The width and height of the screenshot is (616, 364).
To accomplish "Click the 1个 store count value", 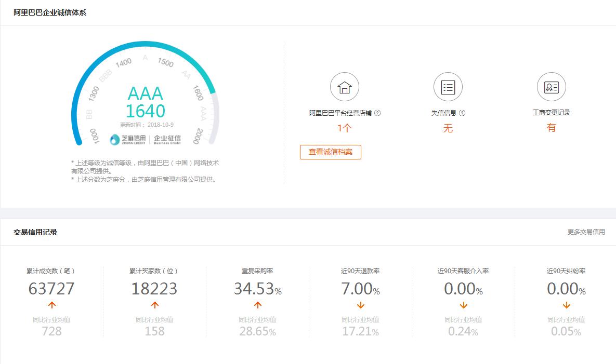I will [345, 128].
